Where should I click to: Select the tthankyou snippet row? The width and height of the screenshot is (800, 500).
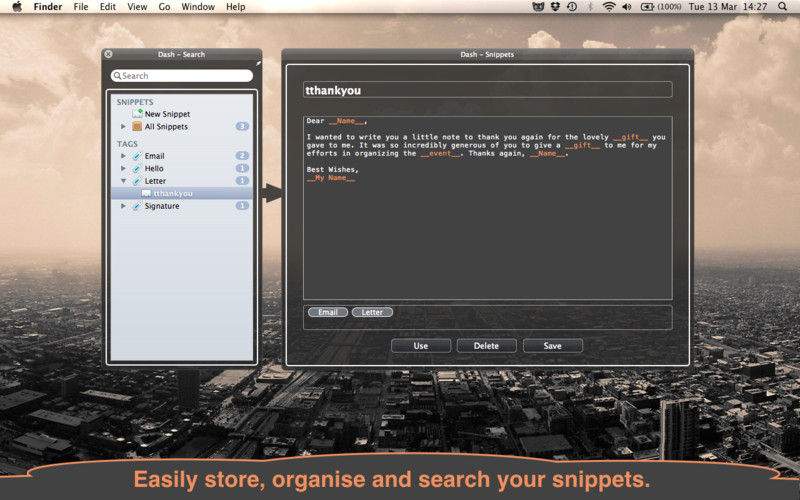pos(182,193)
